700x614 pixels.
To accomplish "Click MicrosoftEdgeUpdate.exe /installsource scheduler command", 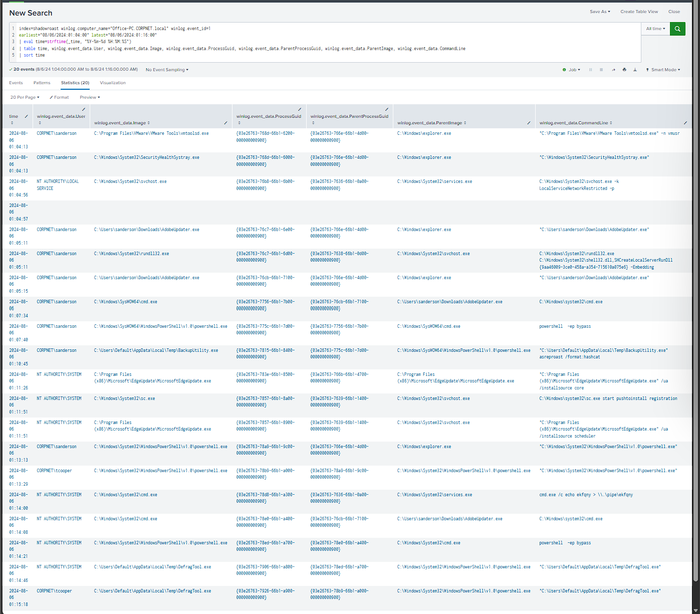I will [x=603, y=429].
